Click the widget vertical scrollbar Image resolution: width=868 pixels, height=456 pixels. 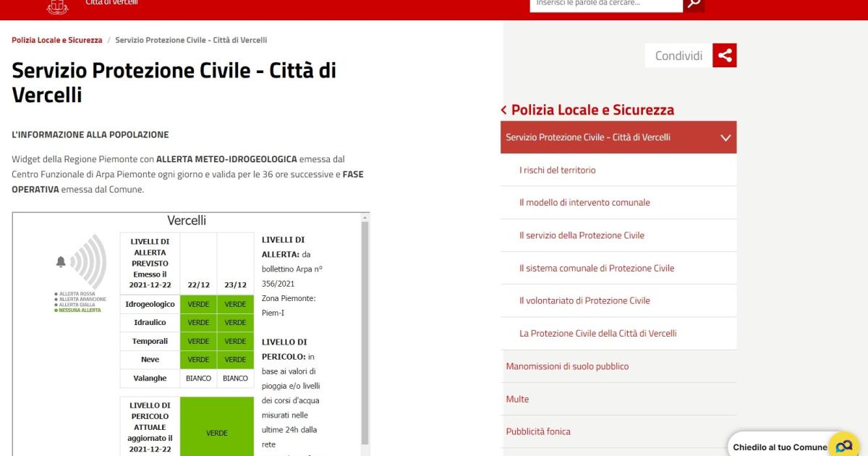coord(365,333)
